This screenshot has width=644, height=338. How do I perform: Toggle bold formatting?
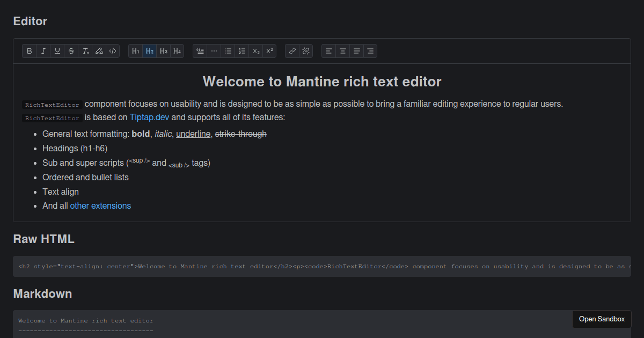click(x=30, y=51)
